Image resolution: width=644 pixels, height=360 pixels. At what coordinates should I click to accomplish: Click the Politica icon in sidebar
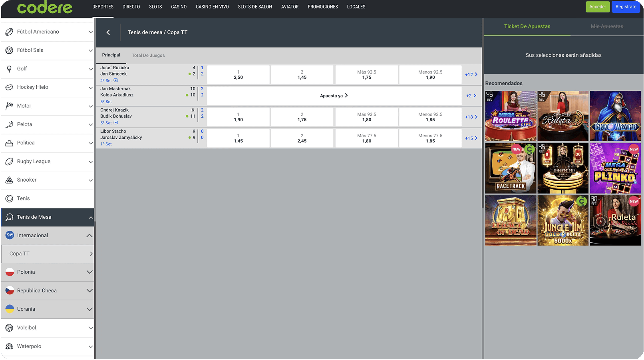click(9, 143)
